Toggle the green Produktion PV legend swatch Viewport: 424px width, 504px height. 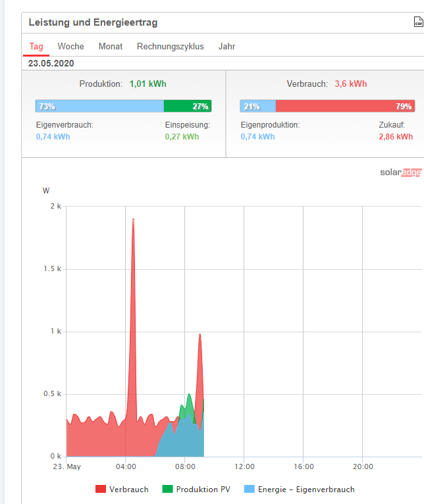(x=167, y=490)
